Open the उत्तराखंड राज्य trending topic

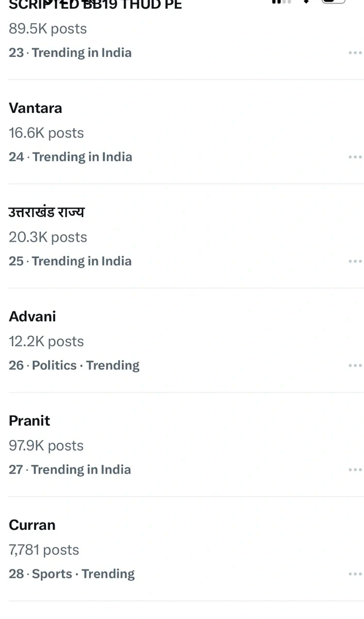[x=46, y=212]
